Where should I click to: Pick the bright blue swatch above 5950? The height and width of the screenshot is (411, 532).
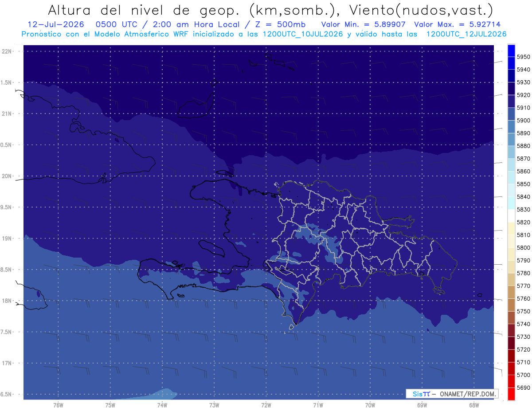[x=511, y=51]
